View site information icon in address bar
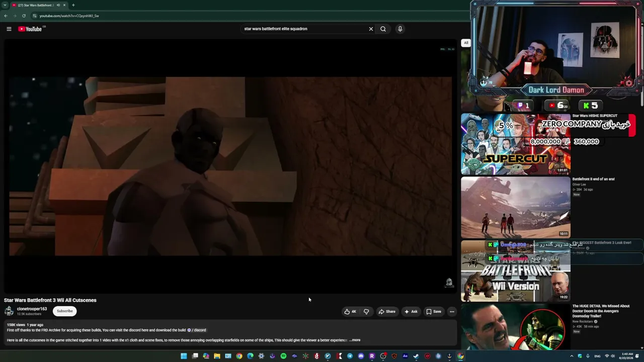The height and width of the screenshot is (362, 644). click(x=35, y=16)
